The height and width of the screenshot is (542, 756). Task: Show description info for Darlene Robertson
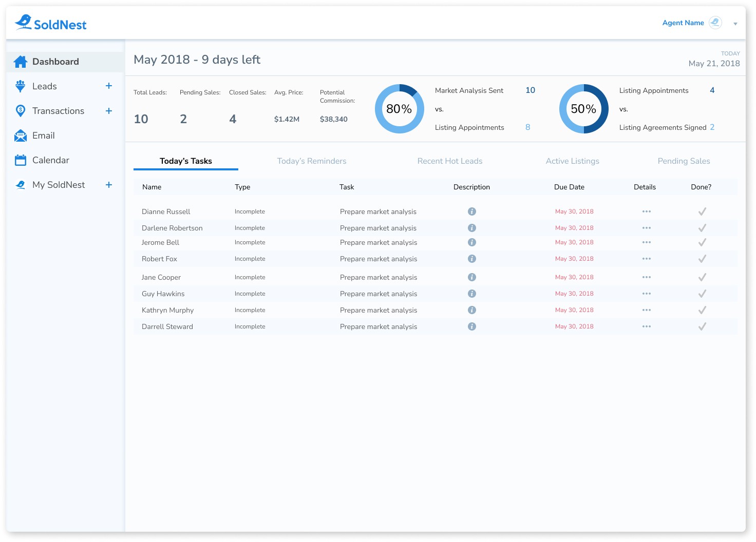tap(472, 228)
